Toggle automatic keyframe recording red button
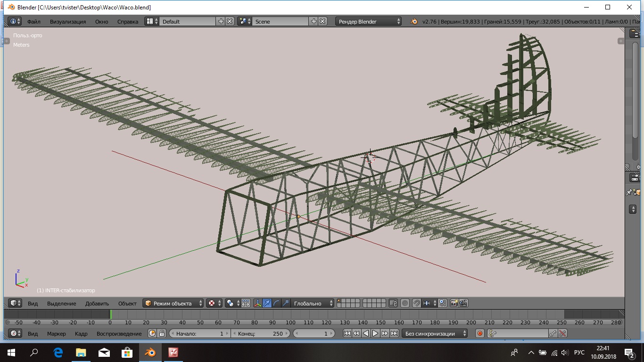 pyautogui.click(x=480, y=333)
